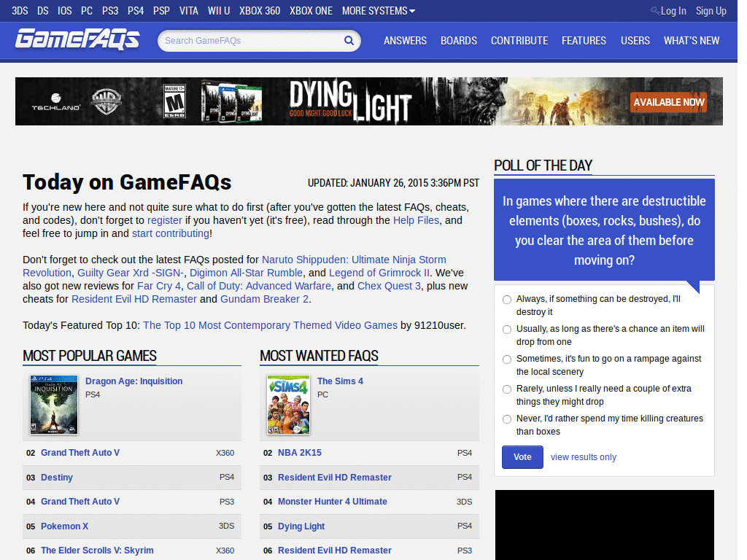Open Grand Theft Auto V PS3 entry

tap(80, 502)
